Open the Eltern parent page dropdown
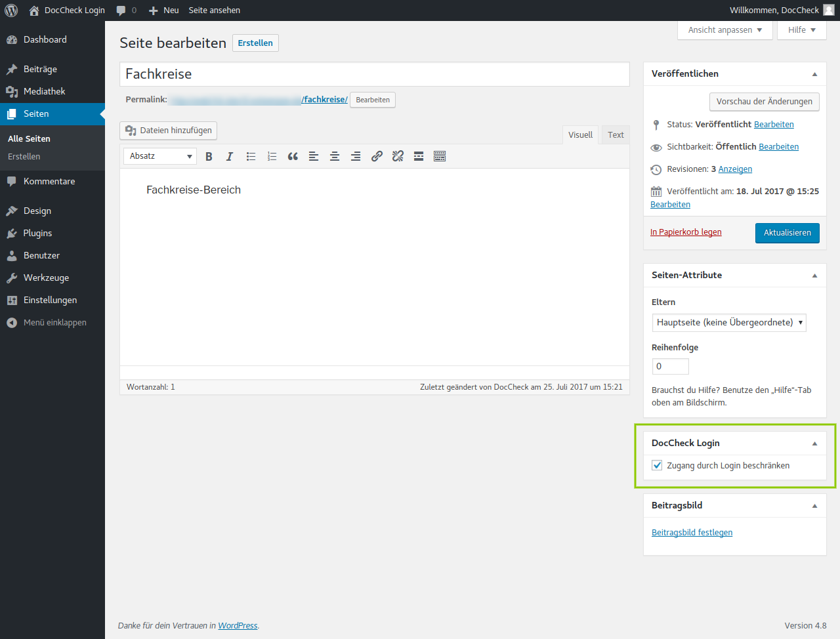Screen dimensions: 840x639 pos(729,323)
